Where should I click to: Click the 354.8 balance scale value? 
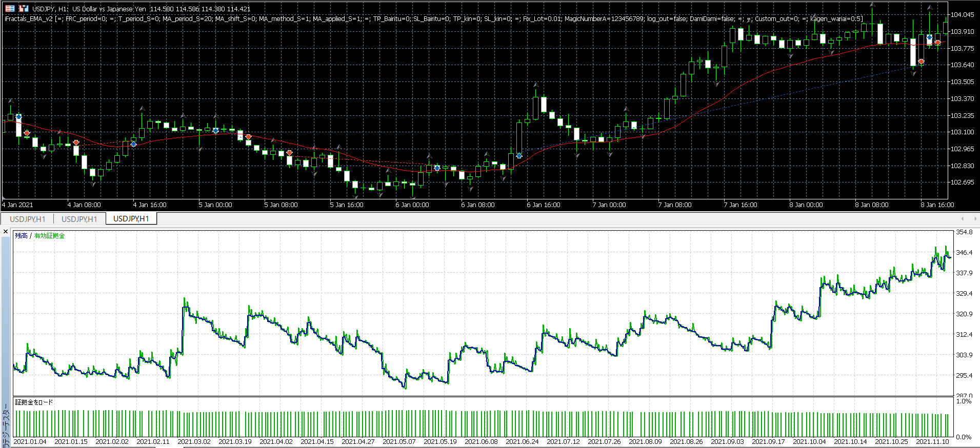[x=964, y=232]
